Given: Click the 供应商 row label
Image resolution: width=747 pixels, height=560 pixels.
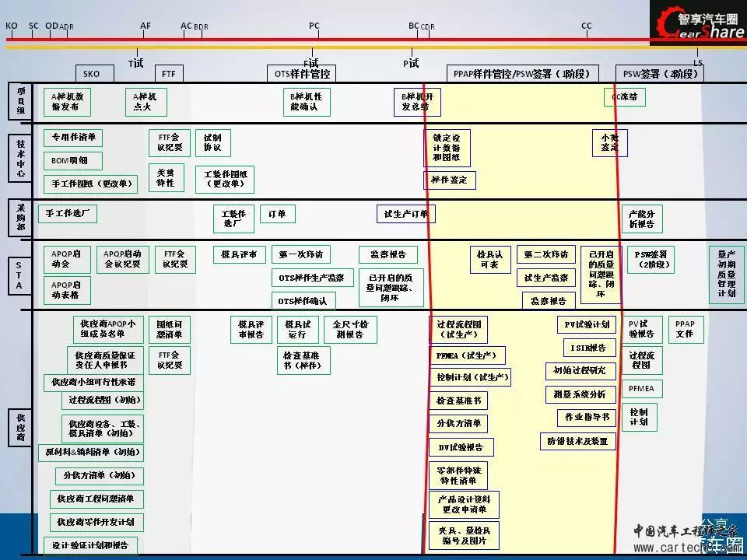Looking at the screenshot, I should point(20,427).
